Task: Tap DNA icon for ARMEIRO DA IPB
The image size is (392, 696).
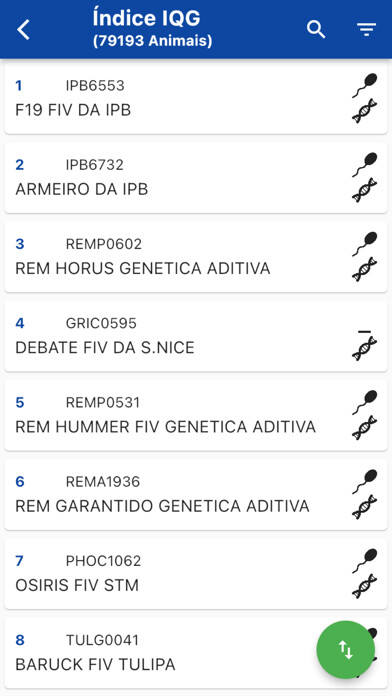Action: click(364, 190)
